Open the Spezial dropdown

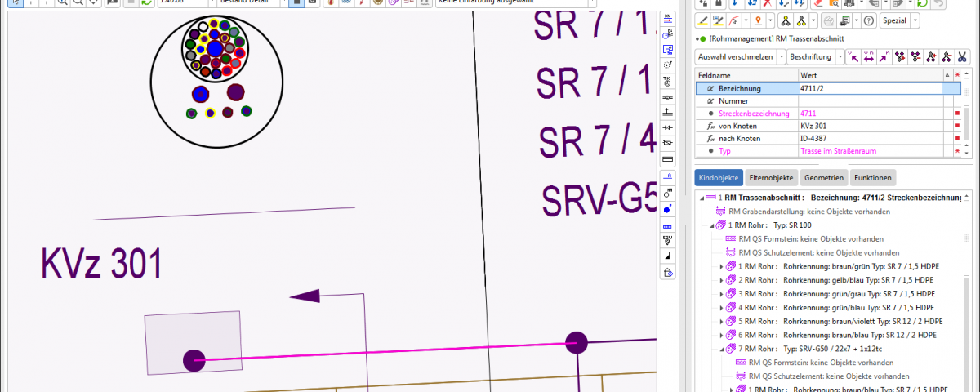point(915,20)
